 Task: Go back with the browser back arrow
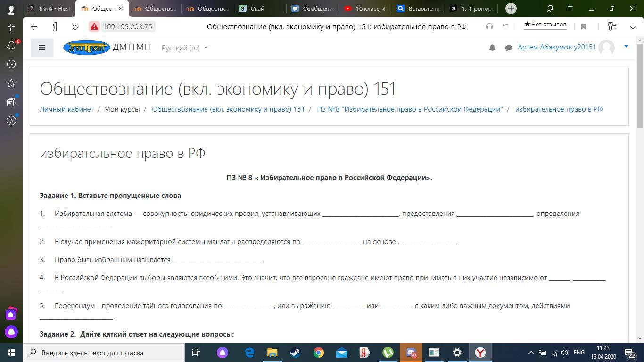coord(34,26)
